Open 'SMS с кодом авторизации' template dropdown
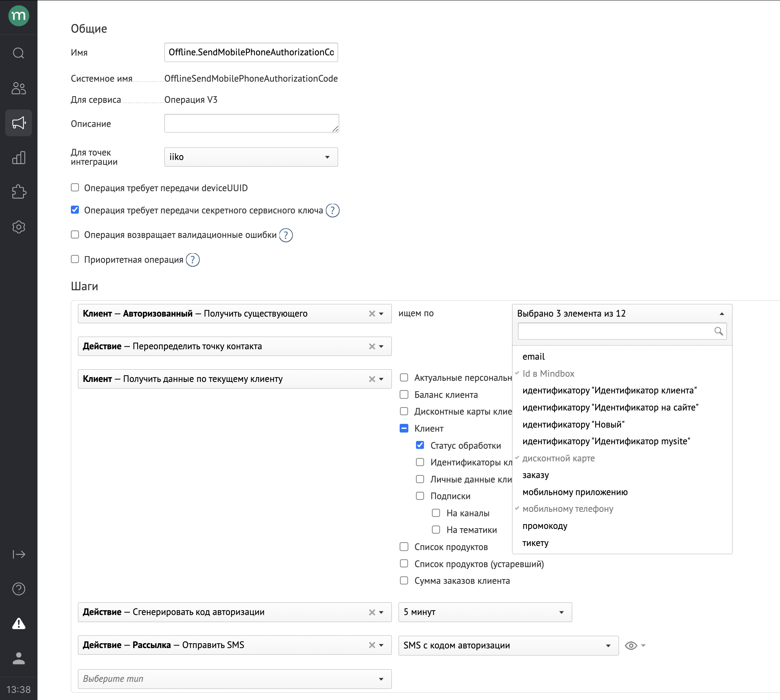 pos(508,645)
